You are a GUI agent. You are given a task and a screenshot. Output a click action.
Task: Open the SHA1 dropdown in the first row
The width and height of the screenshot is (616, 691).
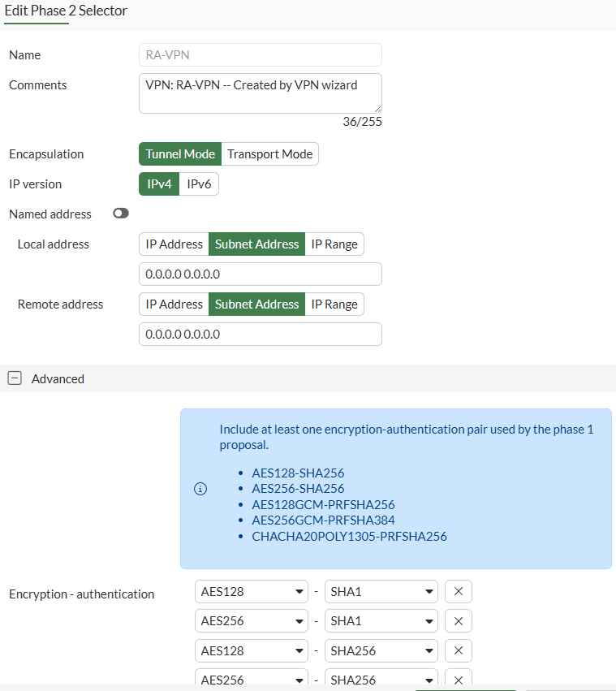point(381,591)
